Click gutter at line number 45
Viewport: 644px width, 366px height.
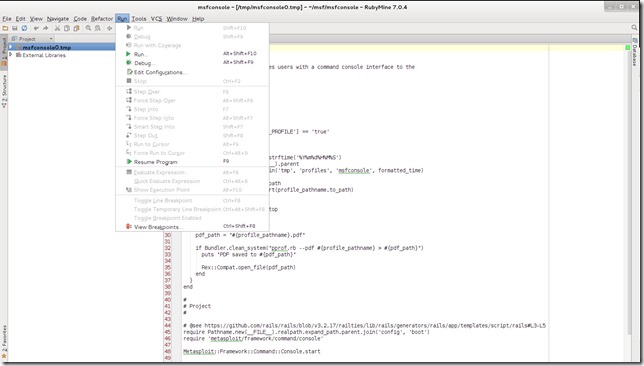click(168, 332)
